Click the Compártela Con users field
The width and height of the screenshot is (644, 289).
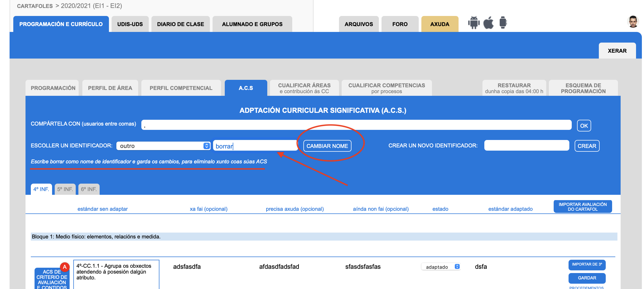coord(356,125)
